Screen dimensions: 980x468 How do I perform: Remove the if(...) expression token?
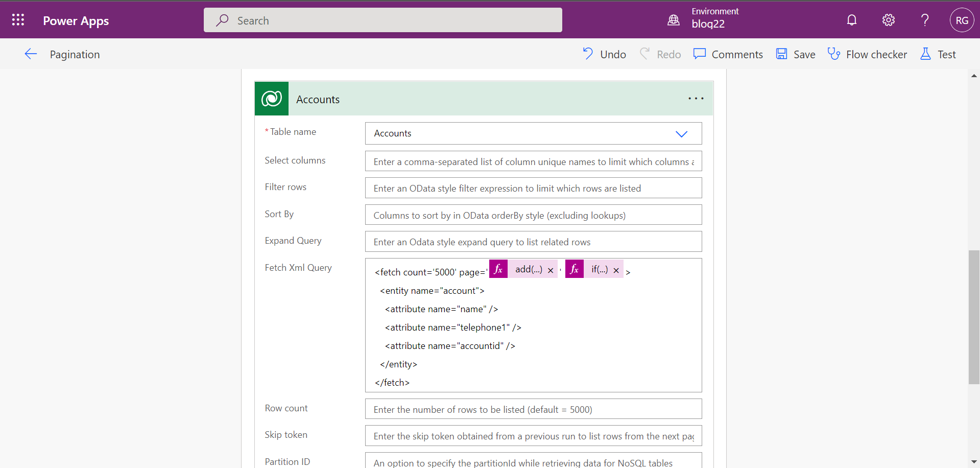coord(616,270)
